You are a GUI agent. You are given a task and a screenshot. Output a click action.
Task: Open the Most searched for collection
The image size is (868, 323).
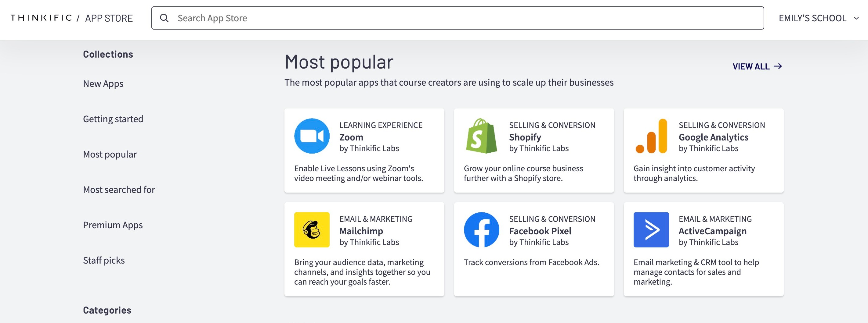click(x=119, y=190)
